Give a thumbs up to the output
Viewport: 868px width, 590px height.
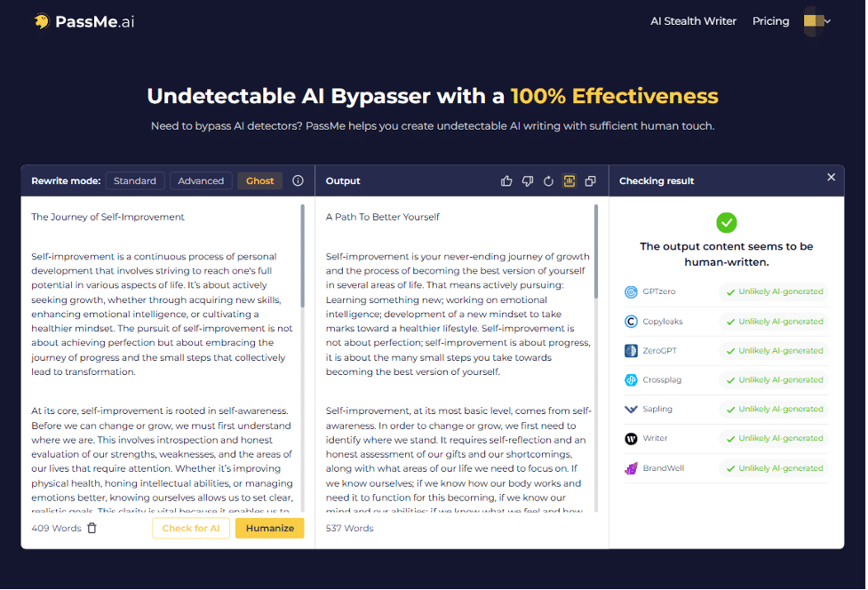[x=506, y=180]
